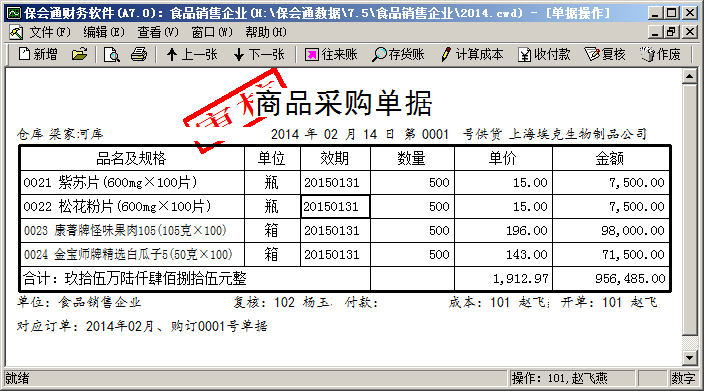Screen dimensions: 704x391
Task: Minimize the inner document window
Action: click(x=656, y=32)
